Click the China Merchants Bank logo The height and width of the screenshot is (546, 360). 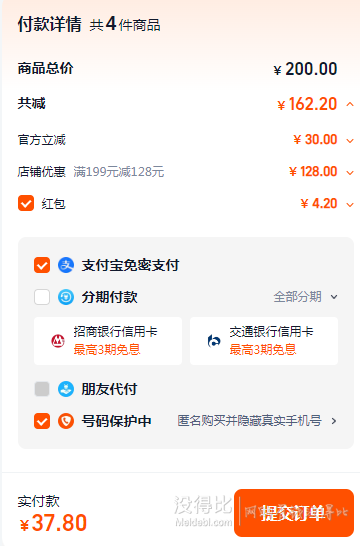[x=58, y=341]
